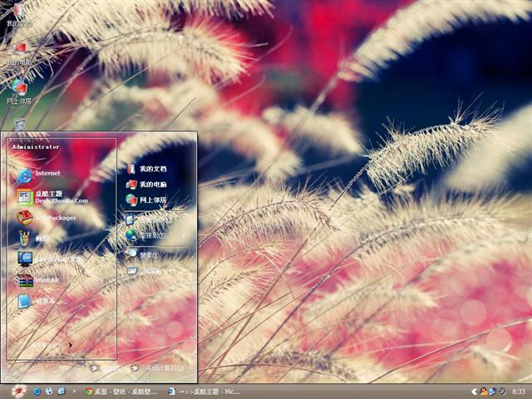Screen dimensions: 532x399
Task: Open 网上邻居 in Start menu right pane
Action: coord(146,199)
